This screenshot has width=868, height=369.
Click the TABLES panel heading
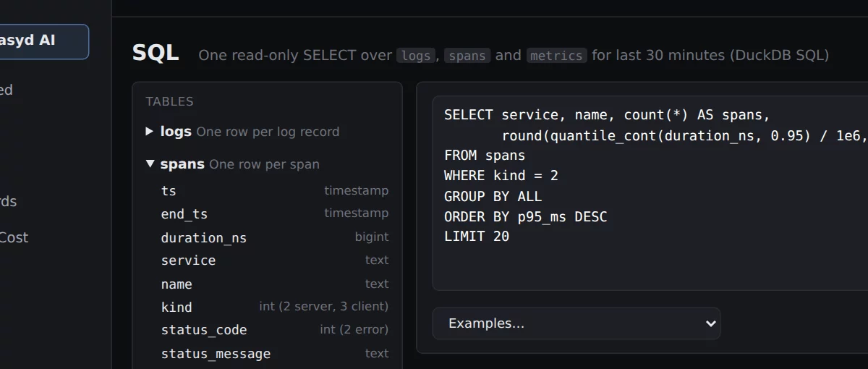click(169, 101)
